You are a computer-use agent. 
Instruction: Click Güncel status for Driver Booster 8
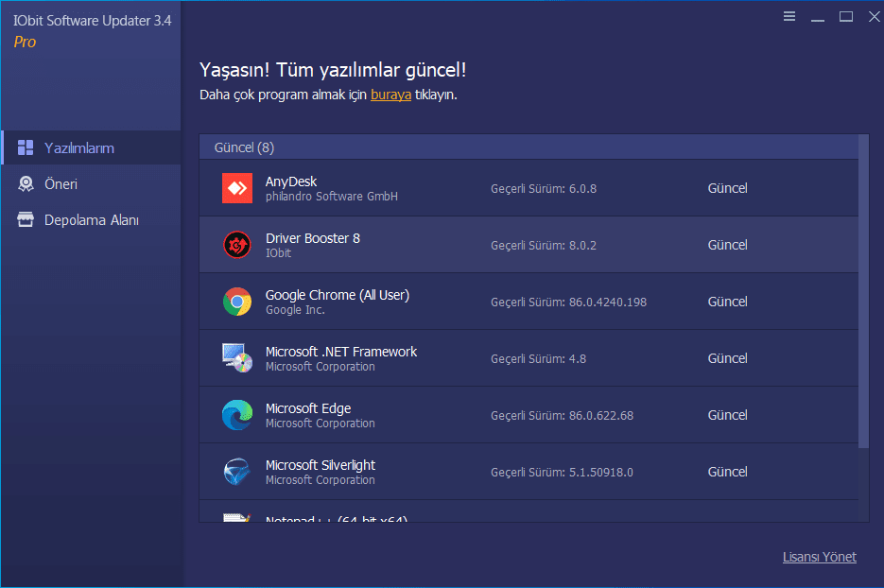click(x=727, y=245)
